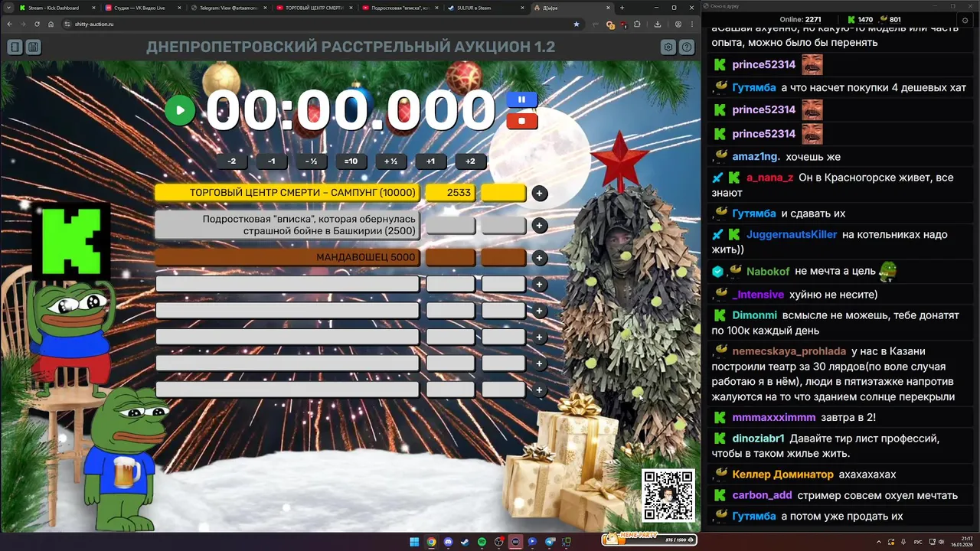Open Келлер Доминатор username in chat
This screenshot has height=551, width=980.
(x=782, y=474)
